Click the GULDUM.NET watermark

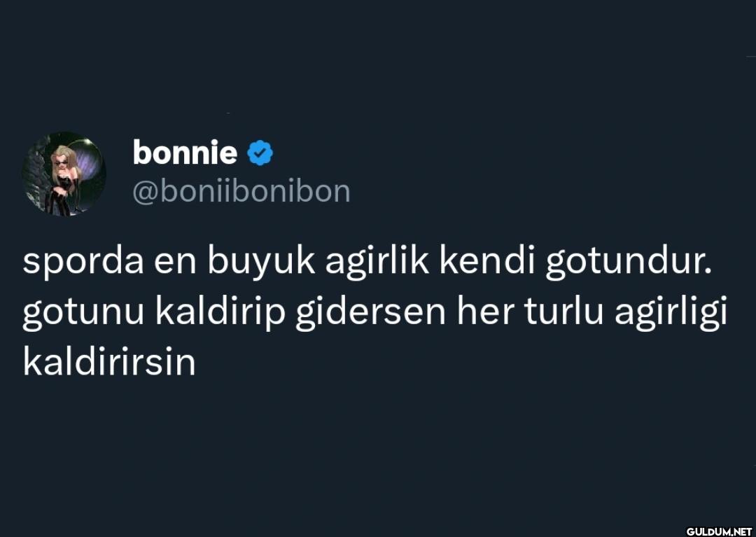tap(719, 531)
